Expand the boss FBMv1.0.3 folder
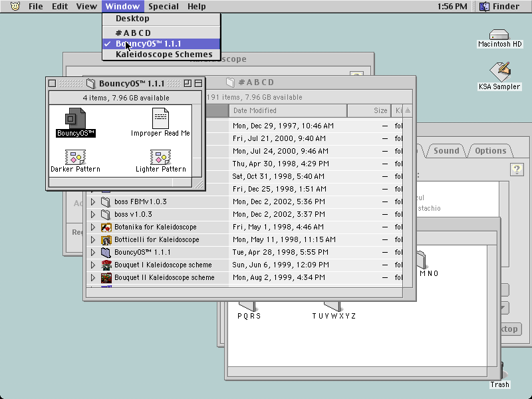This screenshot has width=532, height=399. click(x=93, y=202)
